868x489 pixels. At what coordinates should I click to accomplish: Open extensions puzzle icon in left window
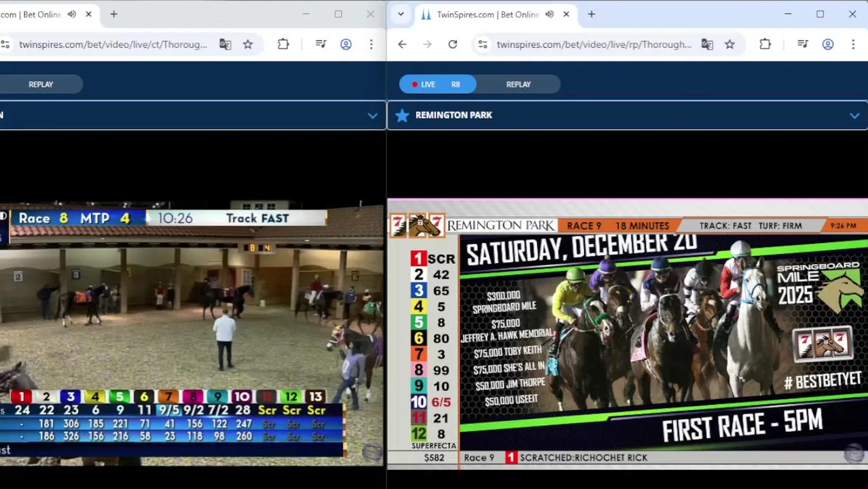click(x=283, y=44)
